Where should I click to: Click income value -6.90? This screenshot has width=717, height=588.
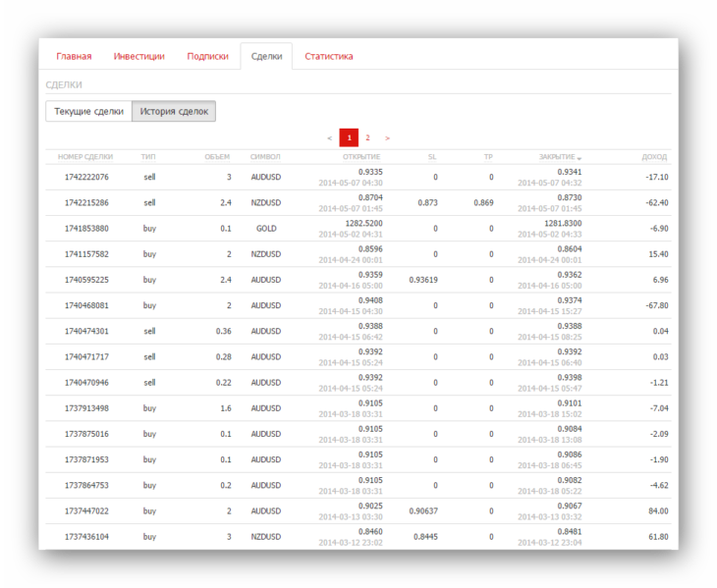(x=659, y=229)
